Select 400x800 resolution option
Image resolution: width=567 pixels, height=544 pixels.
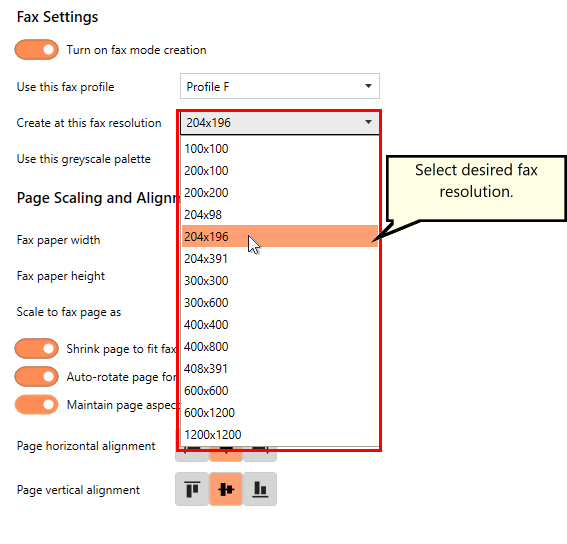click(x=280, y=347)
